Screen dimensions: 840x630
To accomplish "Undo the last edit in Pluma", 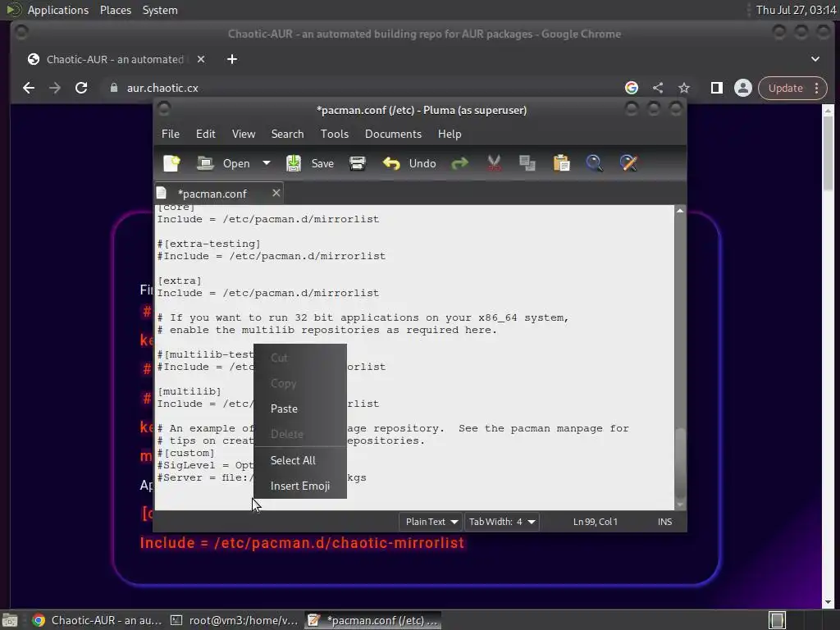I will (x=409, y=163).
